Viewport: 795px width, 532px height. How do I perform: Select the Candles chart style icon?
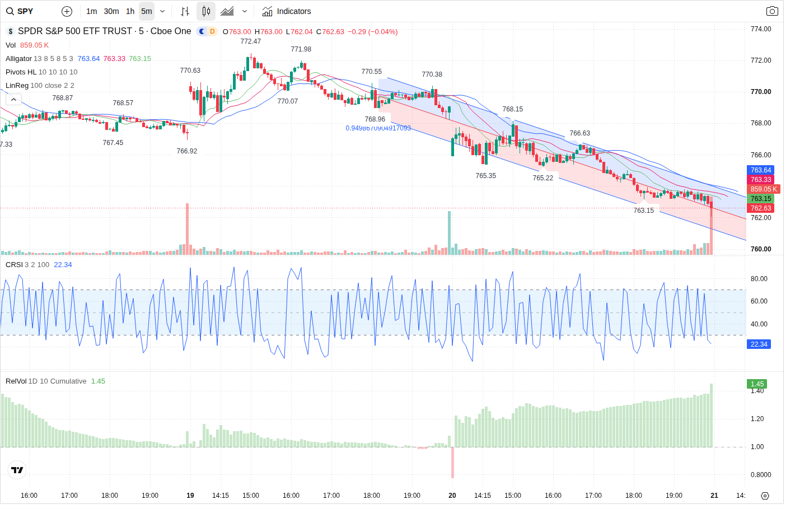(206, 11)
